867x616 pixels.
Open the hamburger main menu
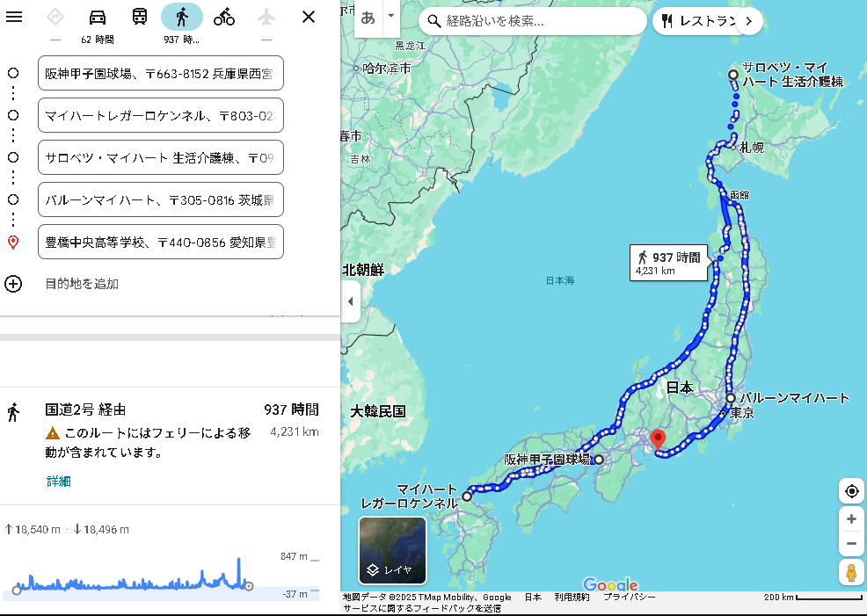click(14, 17)
